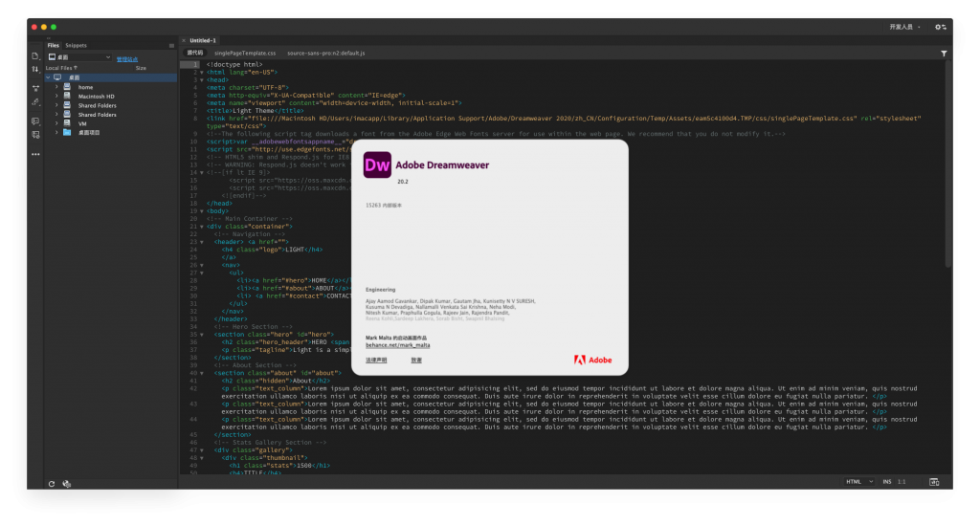Image resolution: width=980 pixels, height=525 pixels.
Task: Click the vertical scrollbar of the code editor
Action: [948, 164]
